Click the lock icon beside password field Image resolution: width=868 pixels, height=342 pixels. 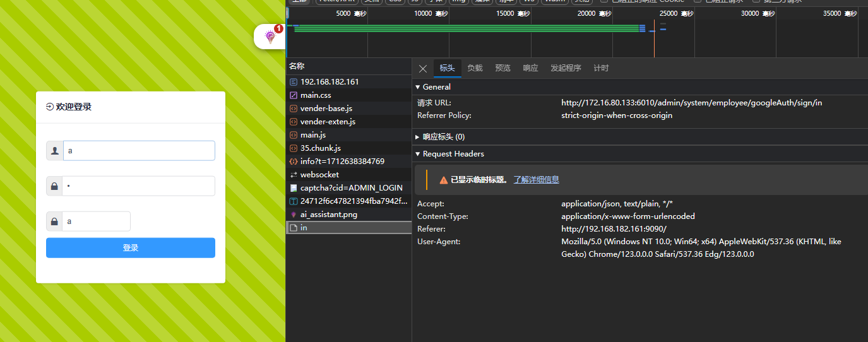click(55, 186)
